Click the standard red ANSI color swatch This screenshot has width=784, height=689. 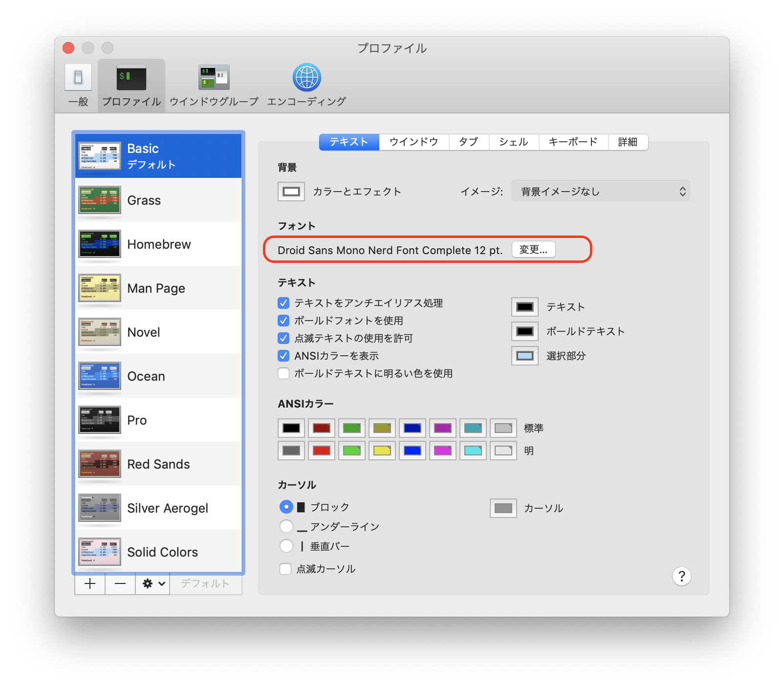(x=321, y=428)
